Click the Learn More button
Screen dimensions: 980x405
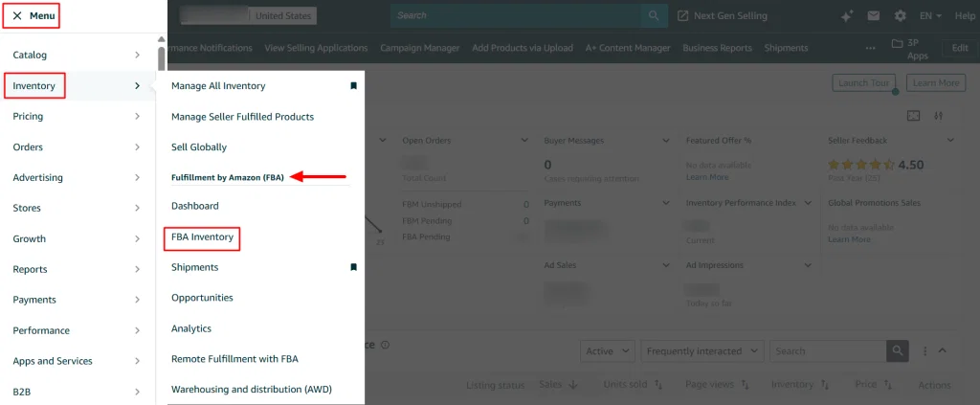coord(936,82)
